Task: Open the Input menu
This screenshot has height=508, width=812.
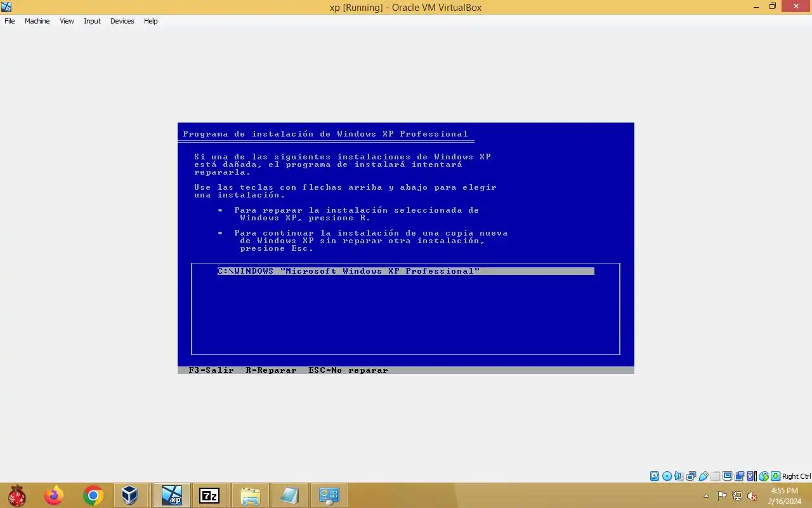Action: coord(92,21)
